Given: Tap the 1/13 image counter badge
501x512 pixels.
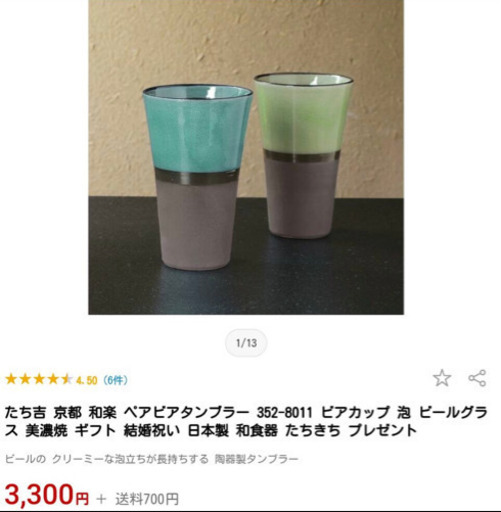Looking at the screenshot, I should click(246, 343).
